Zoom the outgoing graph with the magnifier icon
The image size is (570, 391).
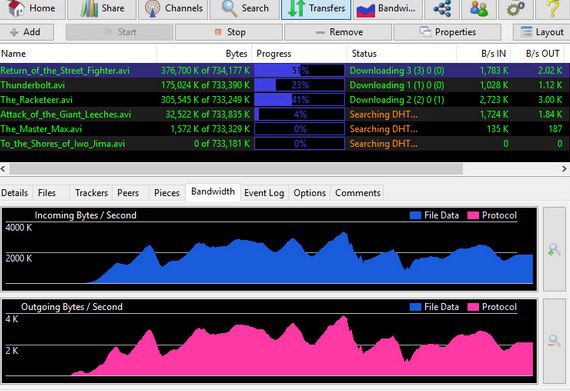(554, 341)
